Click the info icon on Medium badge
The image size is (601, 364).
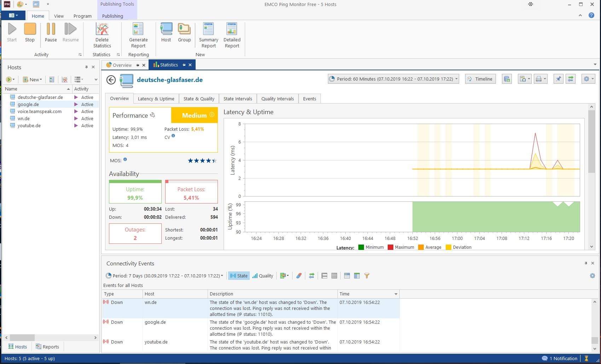tap(212, 115)
